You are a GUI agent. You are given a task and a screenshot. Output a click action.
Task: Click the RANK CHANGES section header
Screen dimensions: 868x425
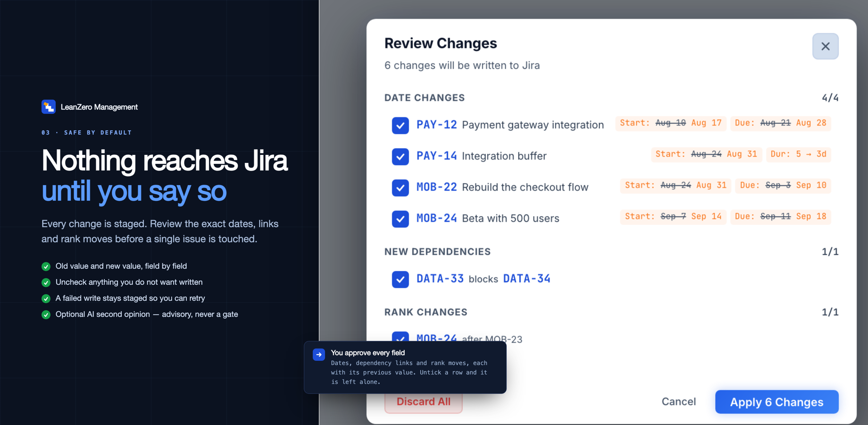tap(426, 312)
